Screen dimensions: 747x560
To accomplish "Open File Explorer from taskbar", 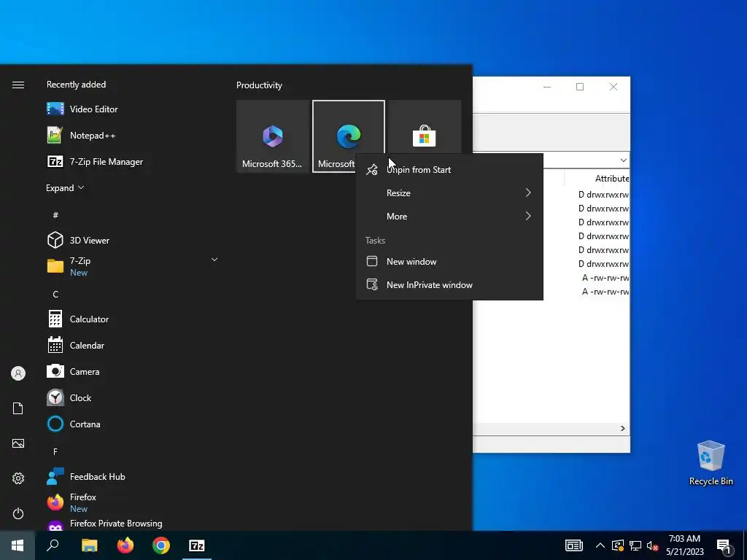I will click(x=89, y=545).
